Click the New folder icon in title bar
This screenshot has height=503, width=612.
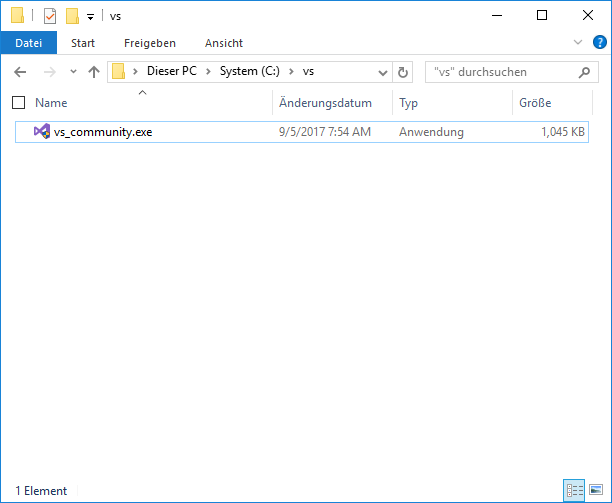(72, 16)
